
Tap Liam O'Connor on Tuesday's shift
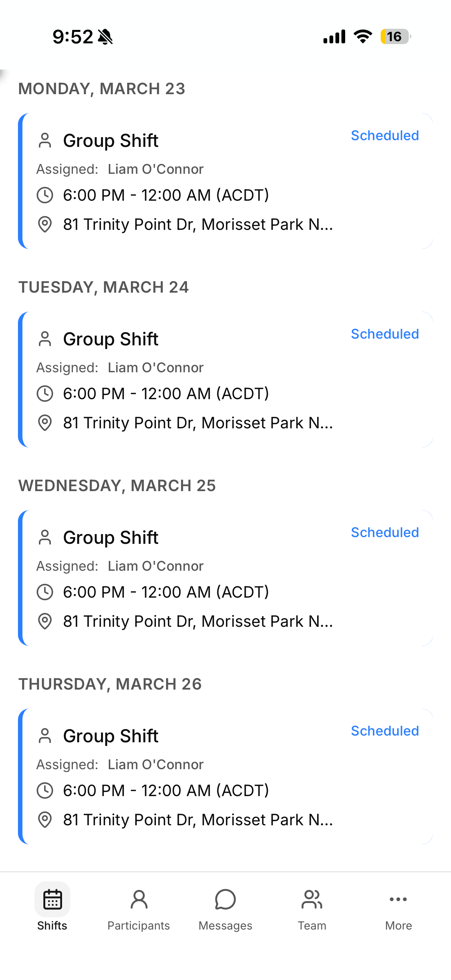point(155,367)
